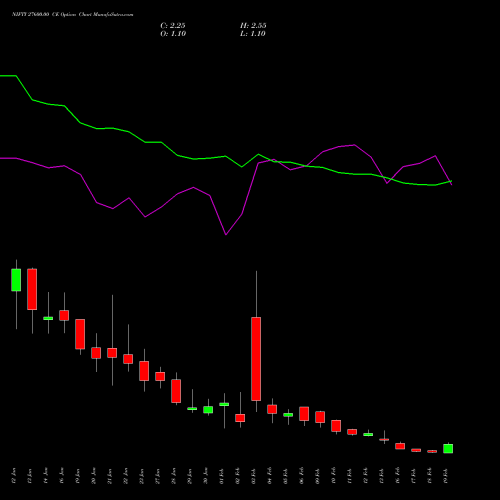Click the last green candlestick above 19 Feb
500x500 pixels.
click(x=448, y=448)
